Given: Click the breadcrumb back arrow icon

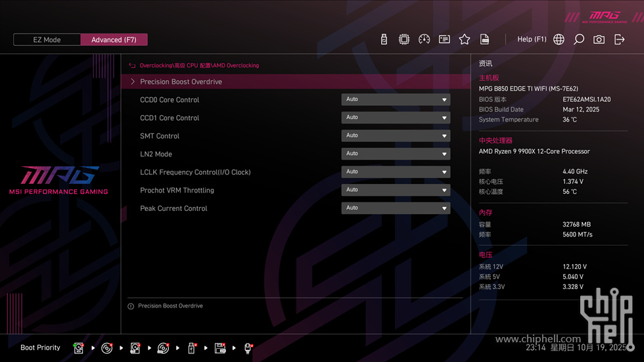Looking at the screenshot, I should point(132,66).
